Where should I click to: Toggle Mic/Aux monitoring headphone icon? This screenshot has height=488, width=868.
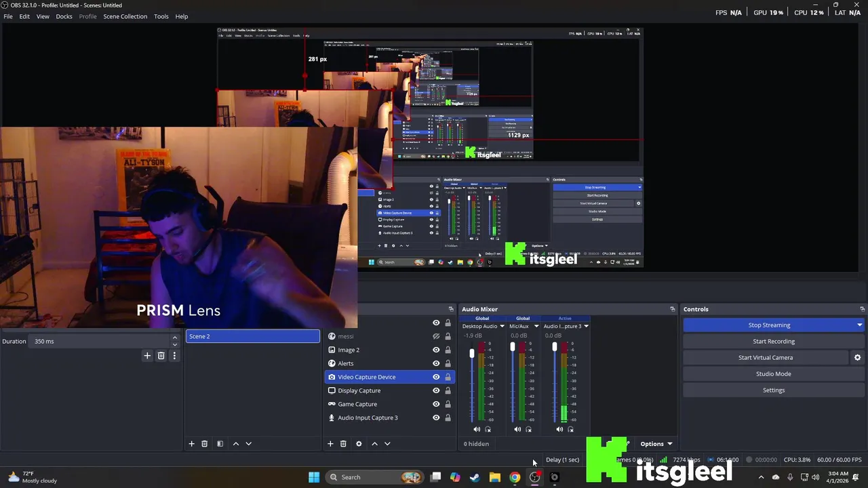coord(528,429)
